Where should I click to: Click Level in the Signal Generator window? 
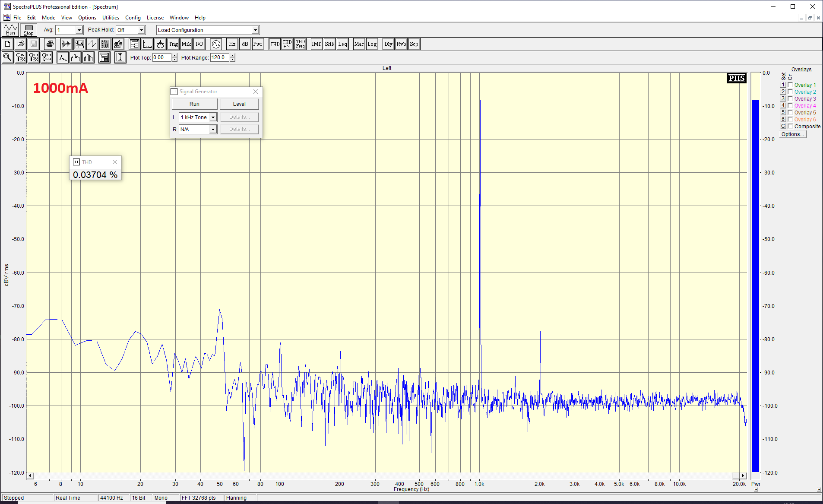tap(239, 104)
